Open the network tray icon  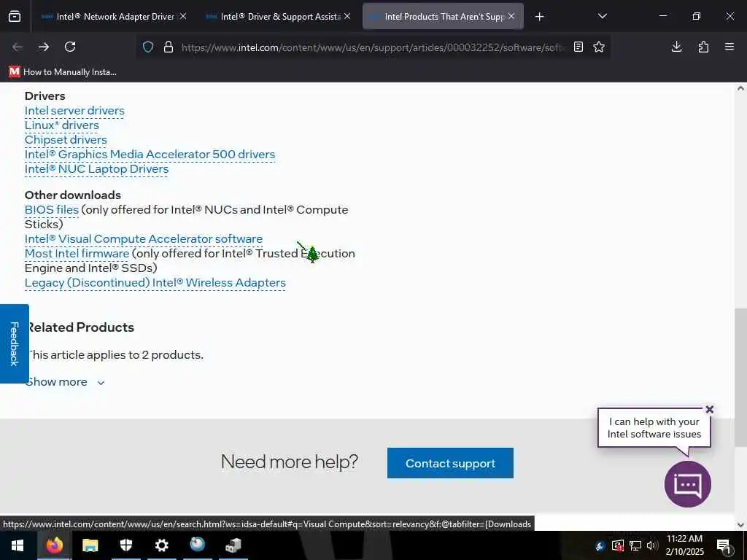635,545
